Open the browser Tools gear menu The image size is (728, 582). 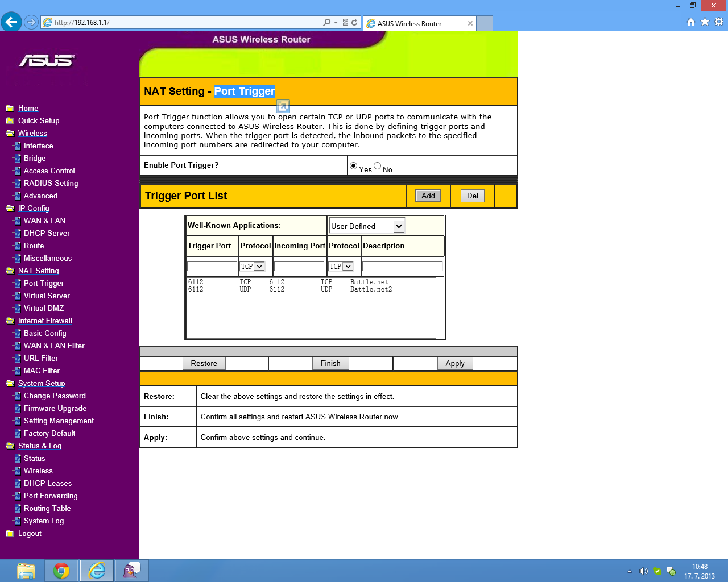pos(719,22)
